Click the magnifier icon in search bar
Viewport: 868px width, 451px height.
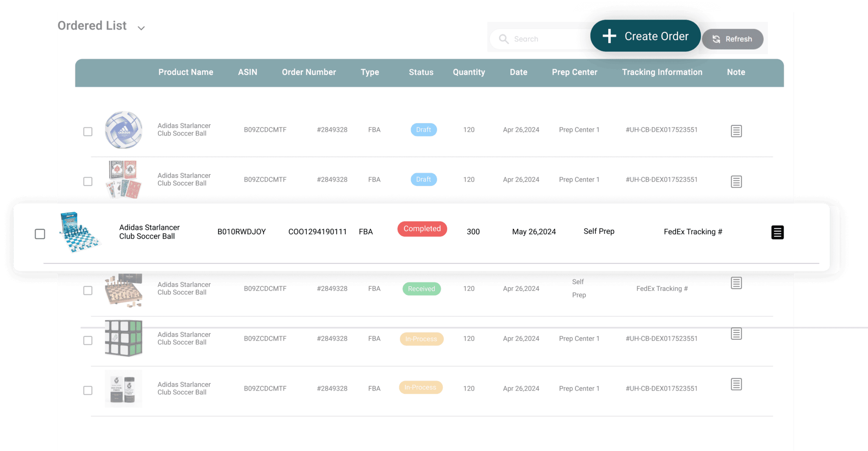coord(504,39)
